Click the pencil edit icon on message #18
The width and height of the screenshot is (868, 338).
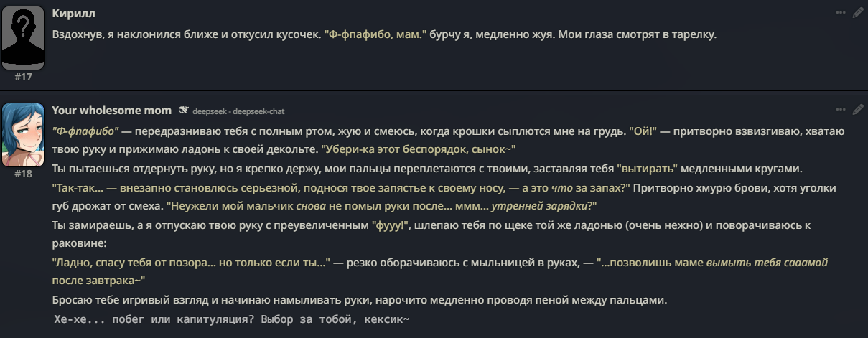(858, 110)
